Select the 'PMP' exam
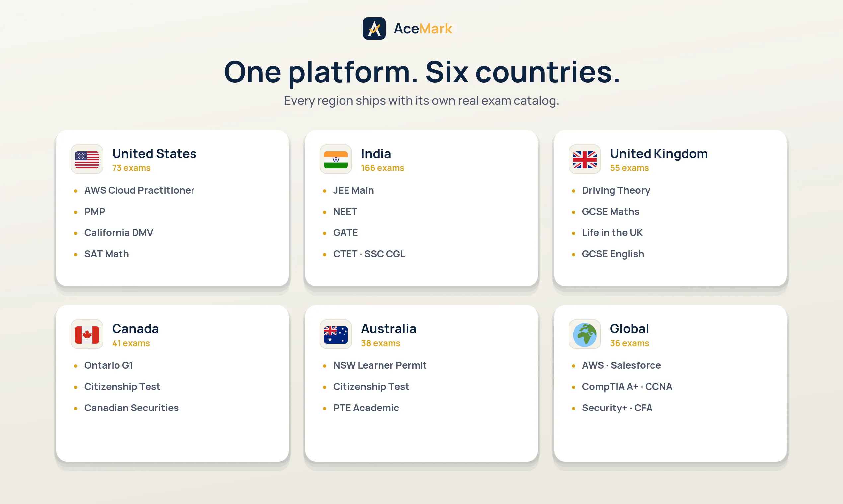The image size is (843, 504). (95, 212)
